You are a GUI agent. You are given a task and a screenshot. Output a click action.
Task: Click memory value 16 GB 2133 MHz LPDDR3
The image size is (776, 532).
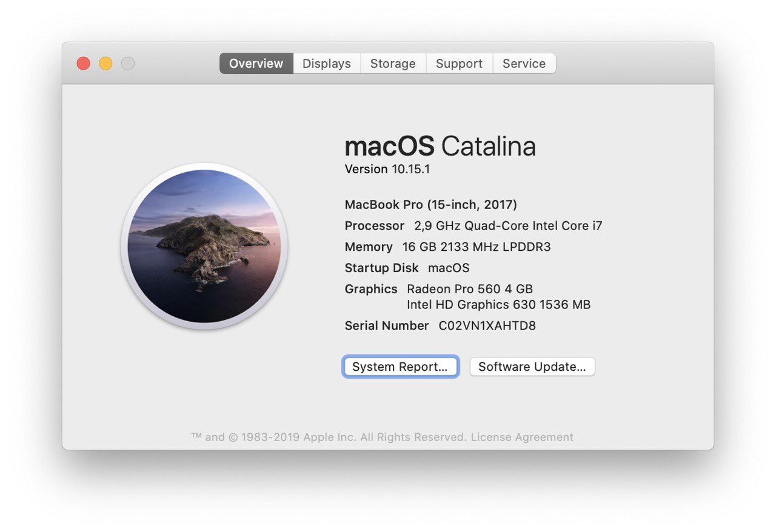[x=477, y=247]
